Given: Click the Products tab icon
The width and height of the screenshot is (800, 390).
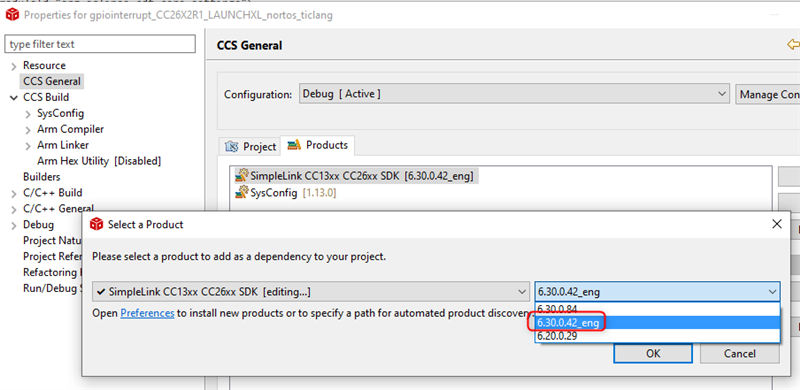Looking at the screenshot, I should point(294,145).
